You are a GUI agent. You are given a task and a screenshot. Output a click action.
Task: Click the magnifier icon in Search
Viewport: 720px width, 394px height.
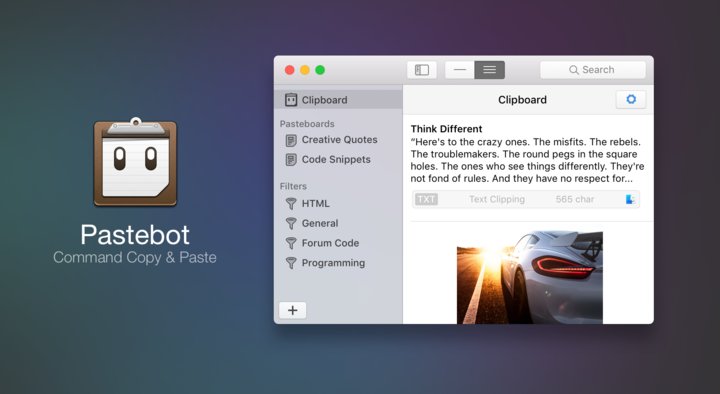[574, 70]
